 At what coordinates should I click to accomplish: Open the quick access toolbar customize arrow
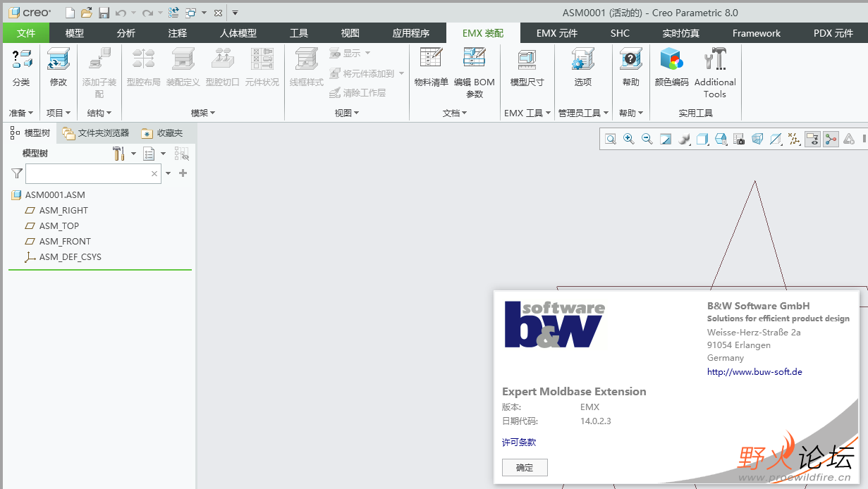235,13
